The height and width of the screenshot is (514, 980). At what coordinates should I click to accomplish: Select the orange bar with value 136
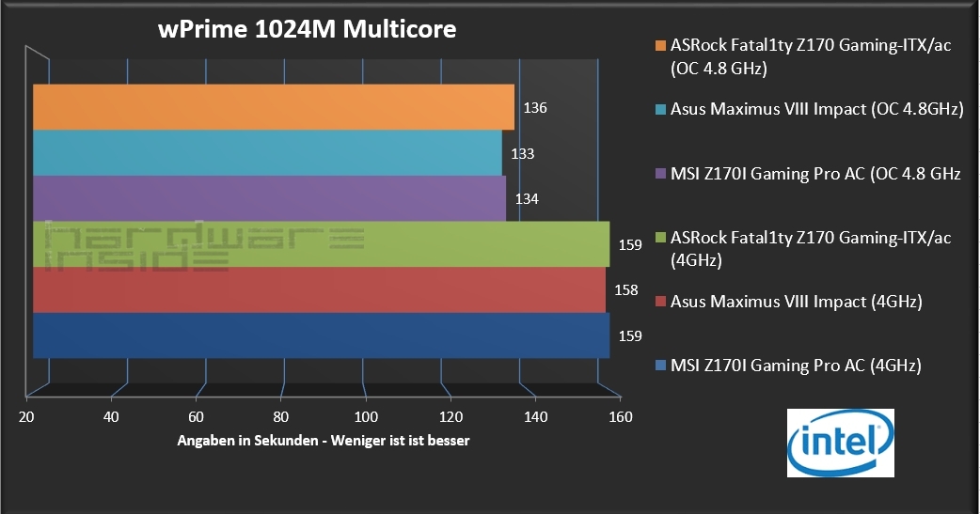274,107
